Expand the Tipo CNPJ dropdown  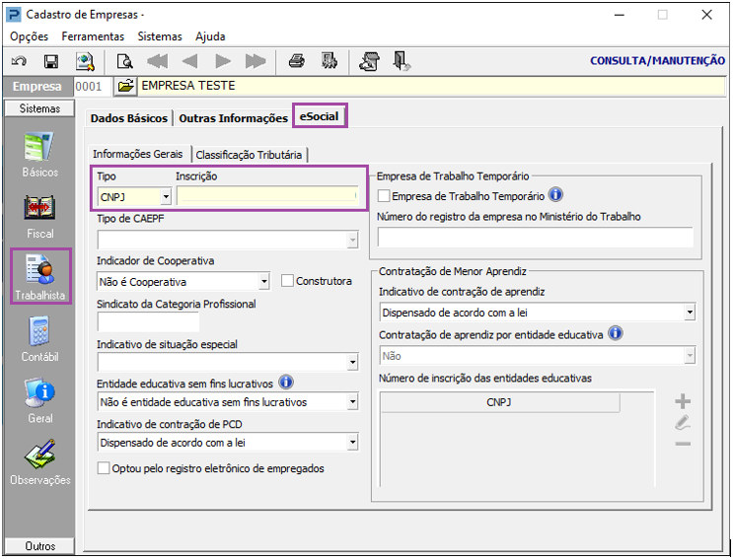coord(166,196)
